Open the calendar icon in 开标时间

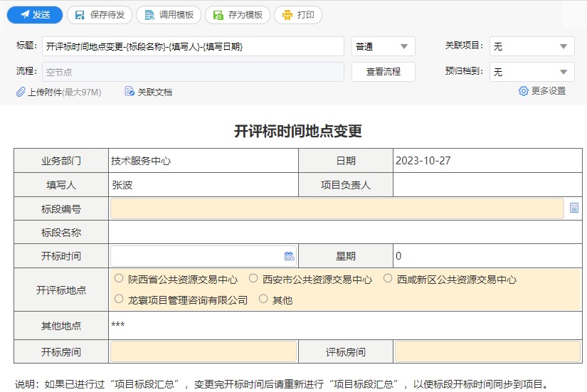point(290,256)
